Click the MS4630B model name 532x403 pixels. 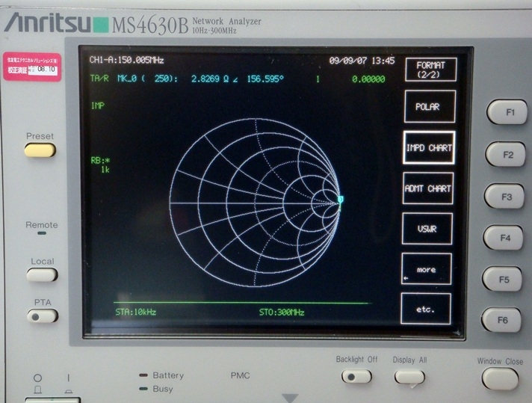[149, 25]
